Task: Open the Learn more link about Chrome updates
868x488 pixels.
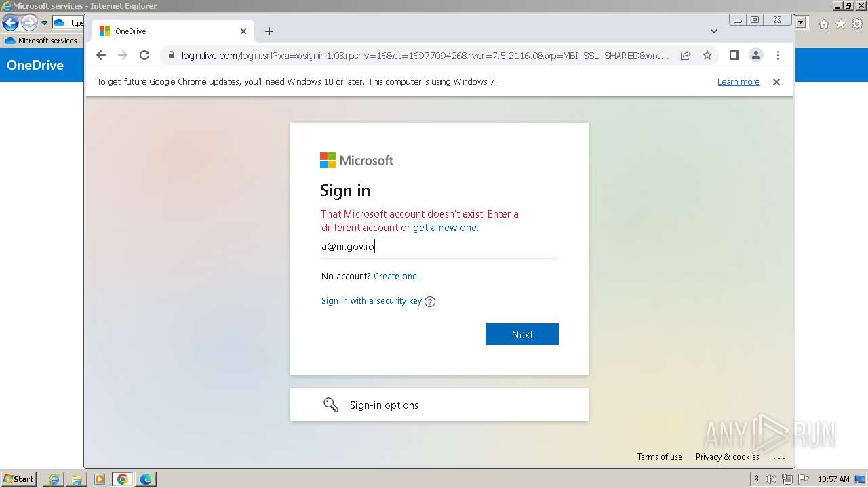Action: [738, 82]
